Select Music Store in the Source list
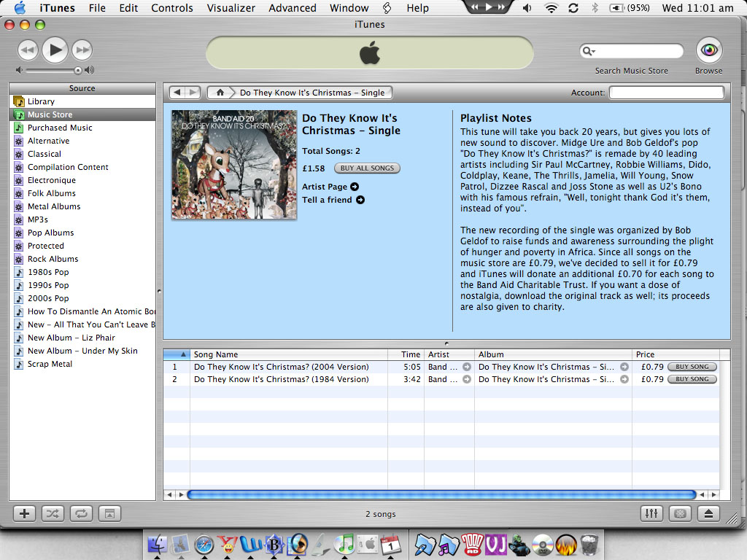Viewport: 747px width, 560px height. click(83, 114)
